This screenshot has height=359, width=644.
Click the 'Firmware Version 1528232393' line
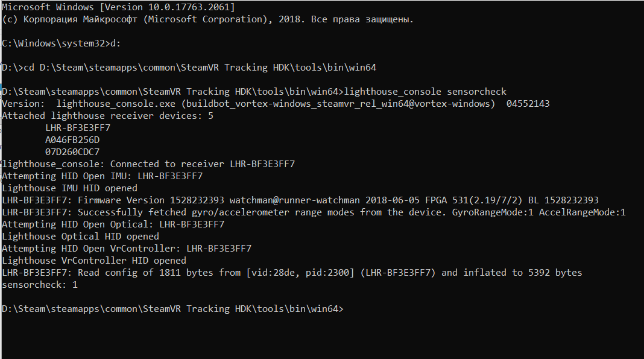[300, 200]
